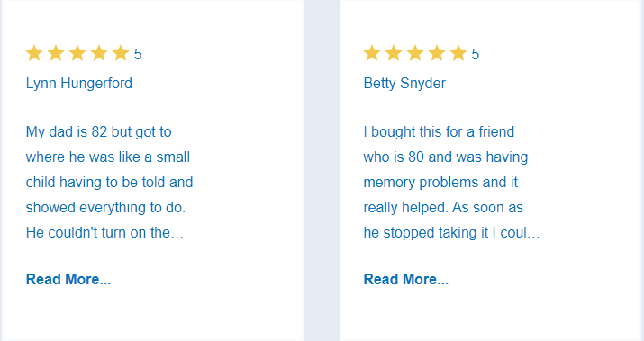This screenshot has width=644, height=341.
Task: Click third star in Betty Snyder's rating
Action: coord(415,53)
